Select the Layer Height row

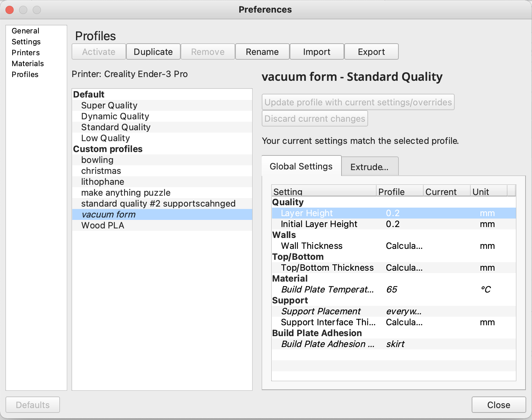point(394,213)
